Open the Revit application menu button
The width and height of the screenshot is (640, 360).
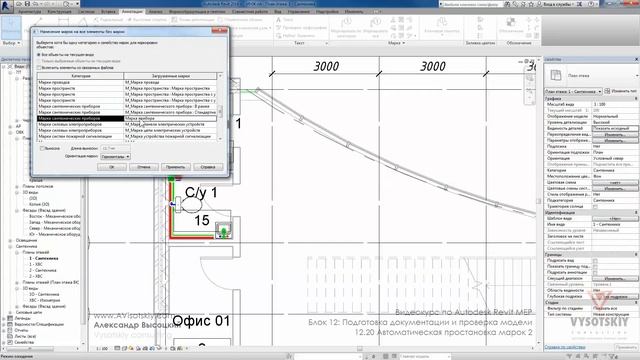click(x=6, y=6)
